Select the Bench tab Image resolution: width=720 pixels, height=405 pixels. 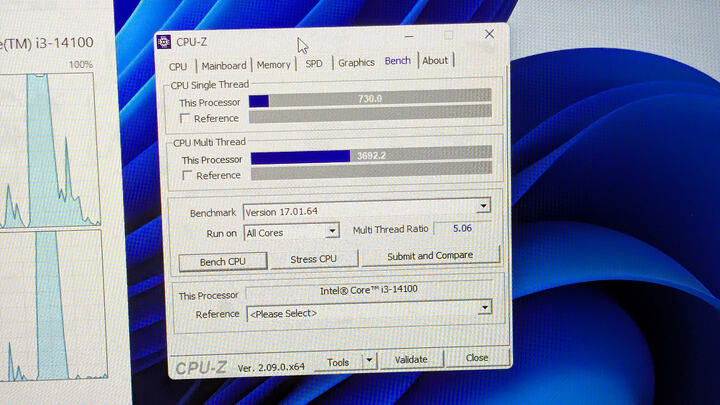point(398,61)
